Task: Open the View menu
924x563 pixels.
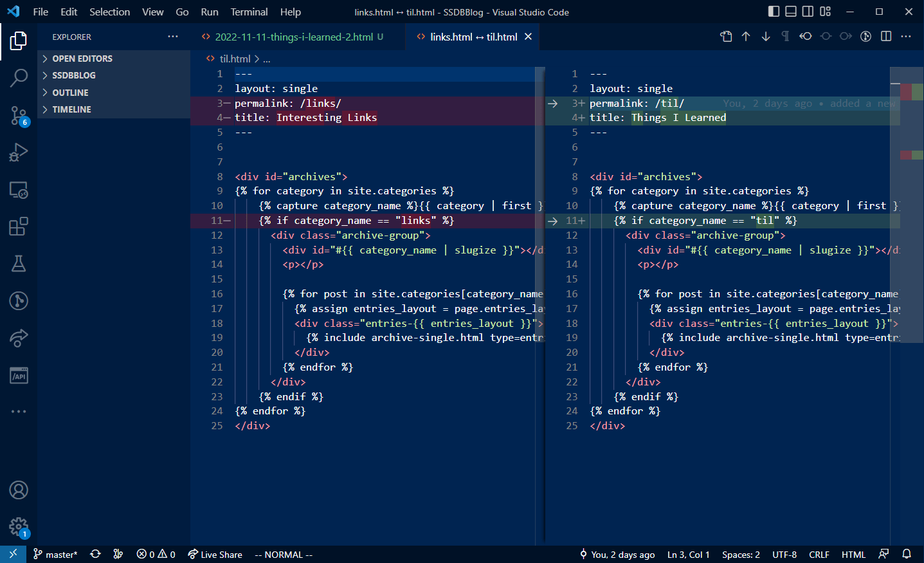Action: [x=153, y=12]
